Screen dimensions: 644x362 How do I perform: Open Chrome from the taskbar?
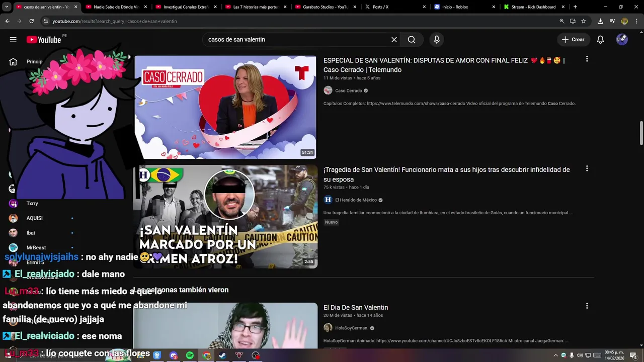(x=206, y=355)
